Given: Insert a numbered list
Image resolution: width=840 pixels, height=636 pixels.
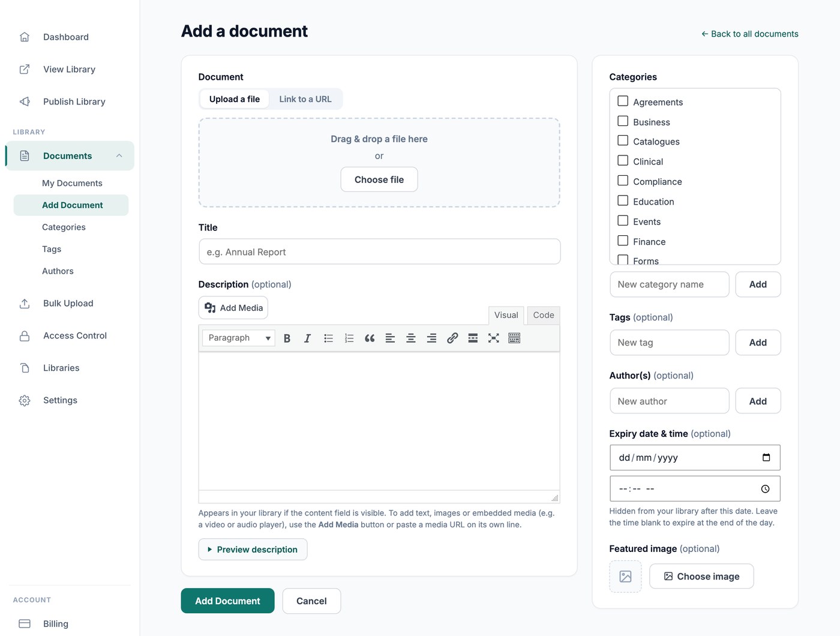Looking at the screenshot, I should click(349, 338).
